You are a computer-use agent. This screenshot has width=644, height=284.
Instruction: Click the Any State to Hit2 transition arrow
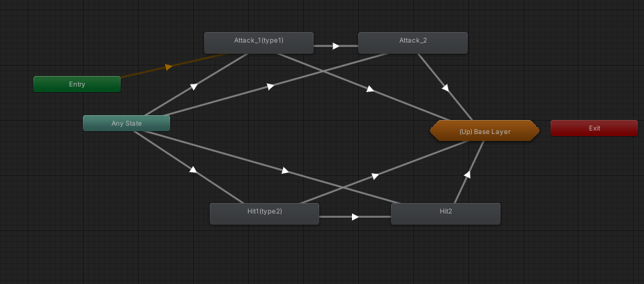tap(285, 170)
